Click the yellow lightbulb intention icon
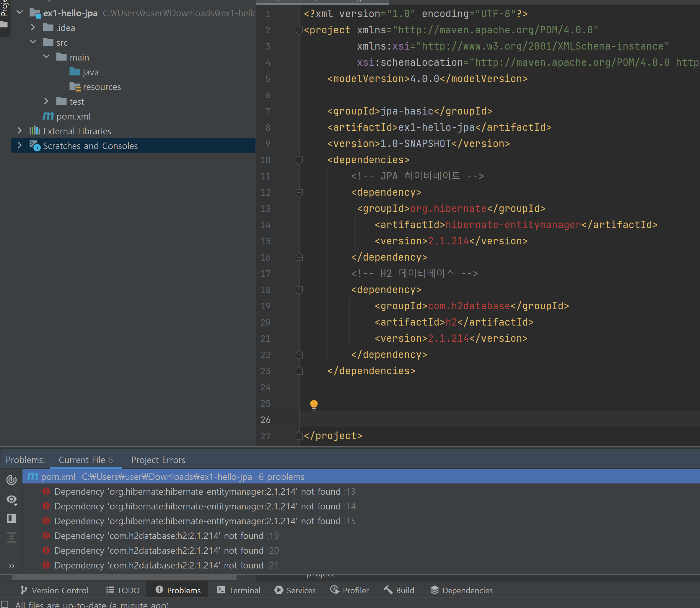This screenshot has width=700, height=608. pyautogui.click(x=314, y=405)
